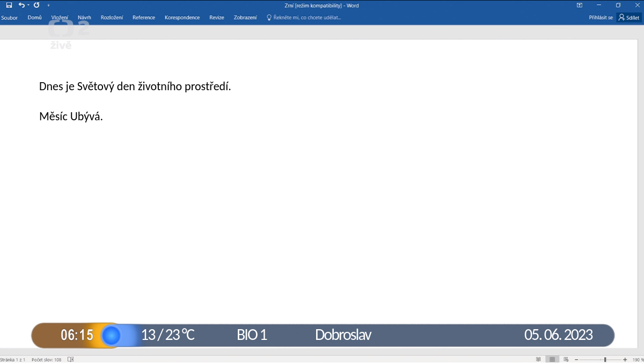Switch to the Zobrazení ribbon tab

click(x=245, y=18)
